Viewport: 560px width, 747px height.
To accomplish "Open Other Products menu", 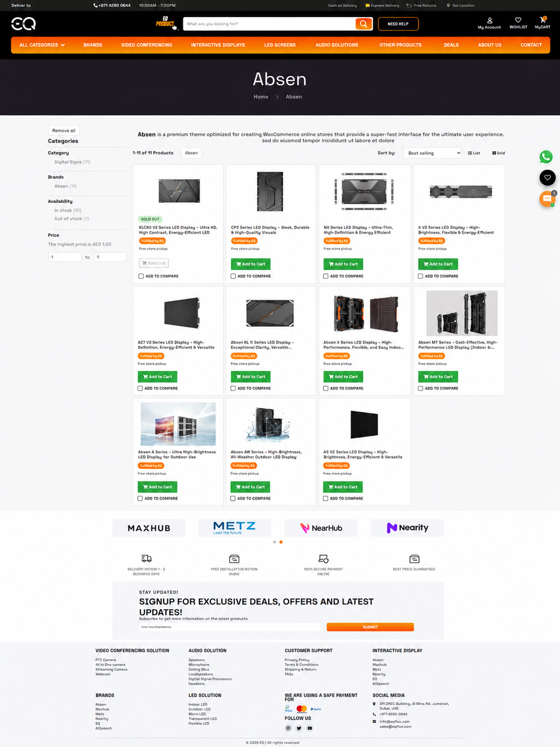I will [401, 45].
